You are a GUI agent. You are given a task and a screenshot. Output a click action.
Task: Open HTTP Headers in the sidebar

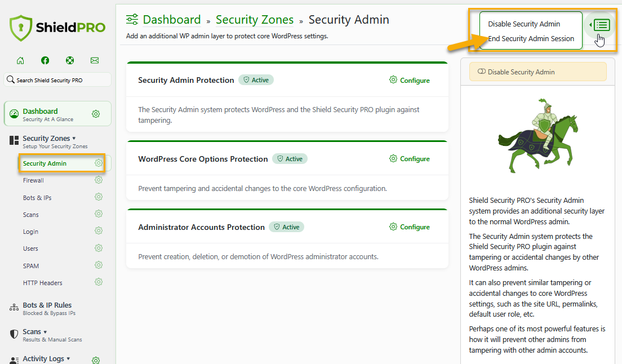[x=42, y=283]
